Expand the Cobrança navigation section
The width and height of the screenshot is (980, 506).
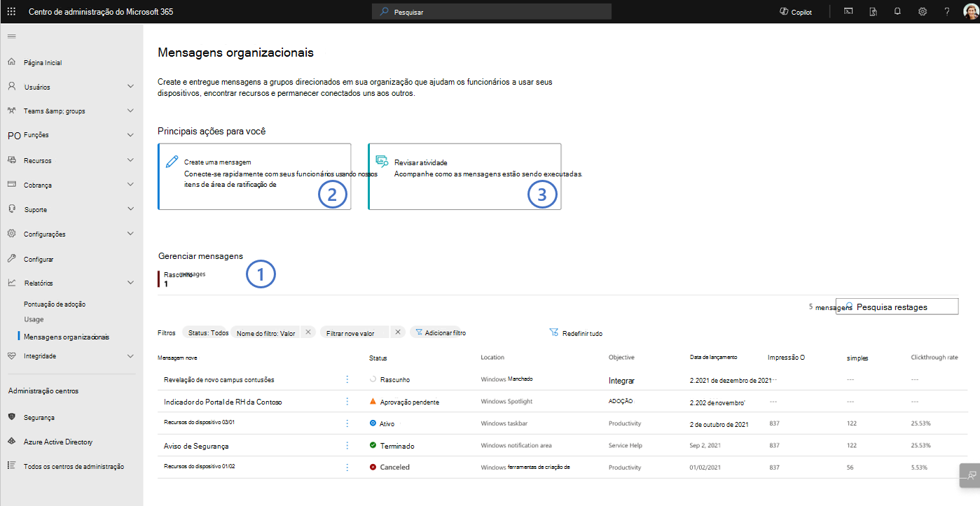point(130,185)
